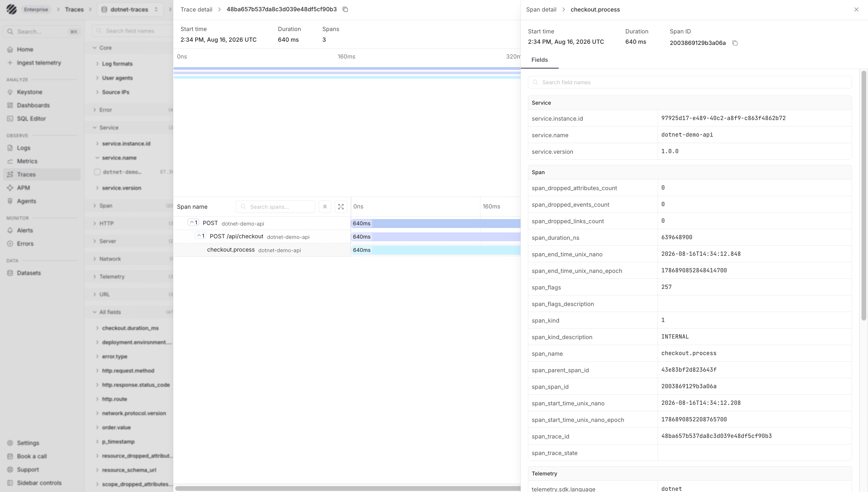Expand the URL field group

[x=95, y=295]
